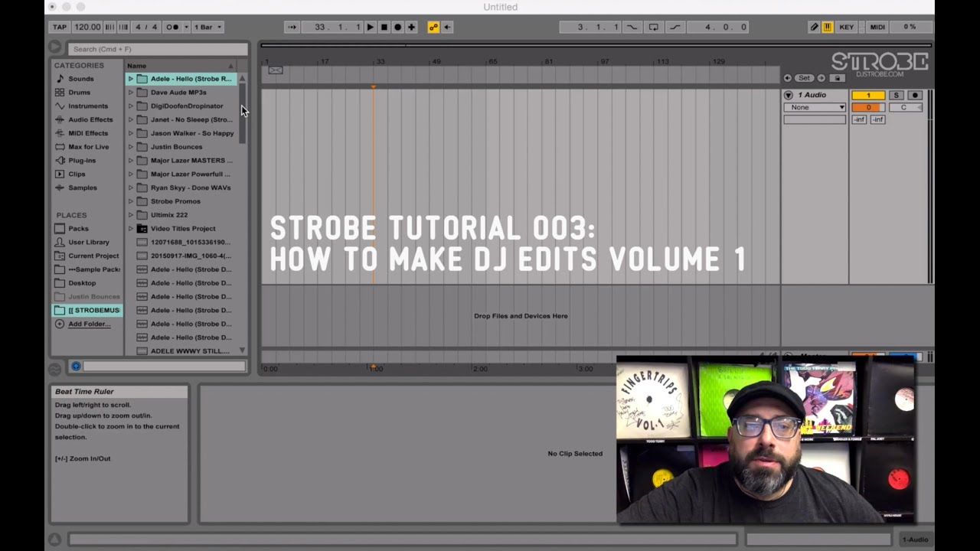Open the metronome settings dropdown arrow

(x=186, y=27)
